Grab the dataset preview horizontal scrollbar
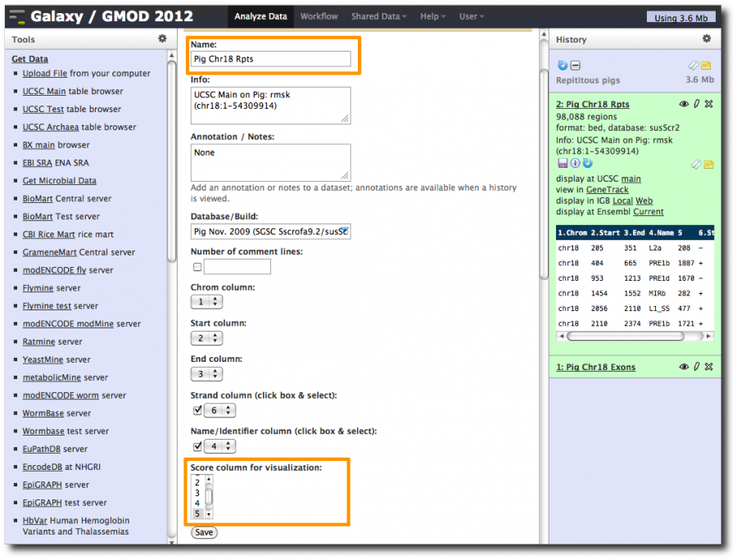The image size is (737, 560). 625,336
